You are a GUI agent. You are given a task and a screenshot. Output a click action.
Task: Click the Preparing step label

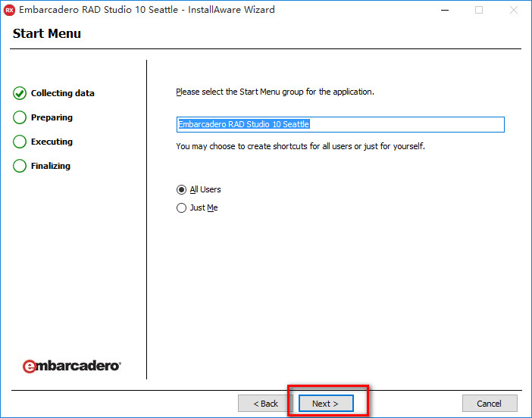52,117
